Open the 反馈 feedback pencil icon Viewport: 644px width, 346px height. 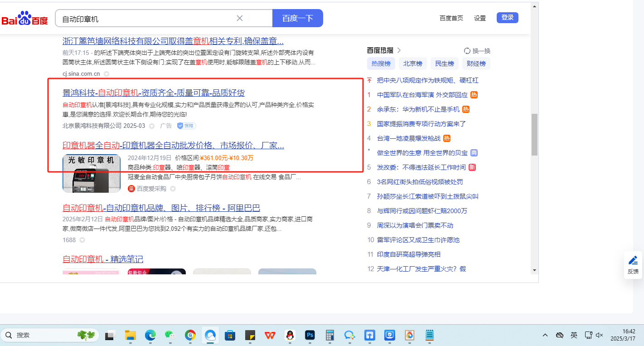pos(633,261)
